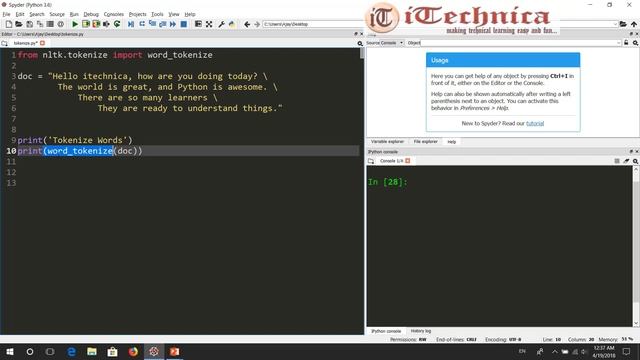Browse console tabs icon left of Console 1/A
Viewport: 640px width, 360px height.
point(371,161)
